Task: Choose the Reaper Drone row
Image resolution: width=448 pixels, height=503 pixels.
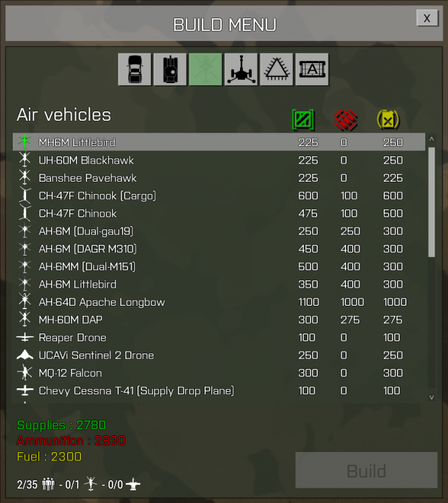Action: (x=219, y=337)
